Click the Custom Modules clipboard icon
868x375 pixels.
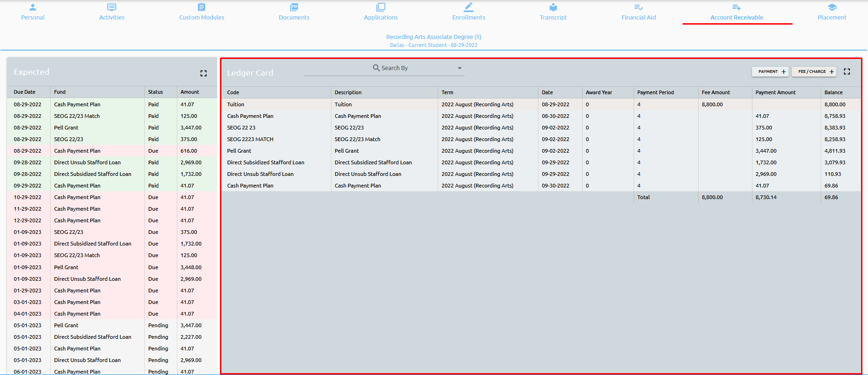point(201,7)
